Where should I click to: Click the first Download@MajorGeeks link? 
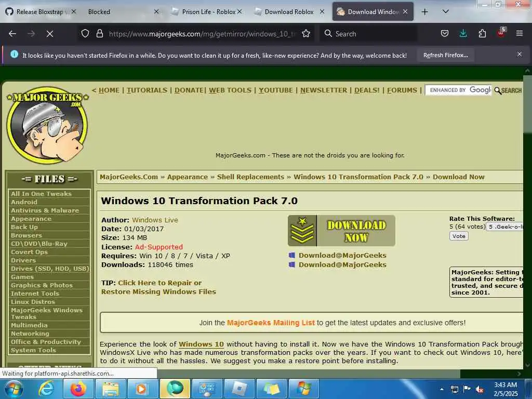coord(342,255)
